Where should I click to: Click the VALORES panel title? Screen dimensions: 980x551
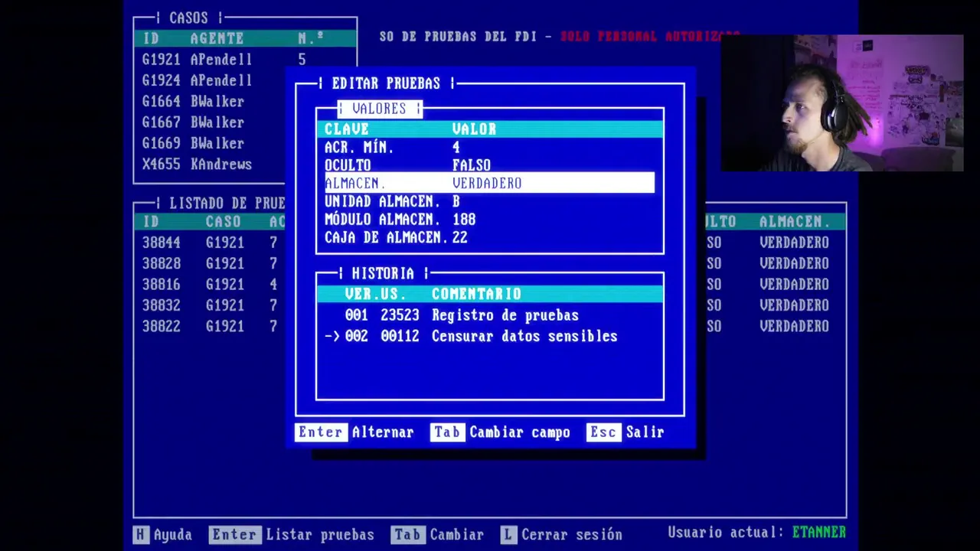pyautogui.click(x=379, y=109)
